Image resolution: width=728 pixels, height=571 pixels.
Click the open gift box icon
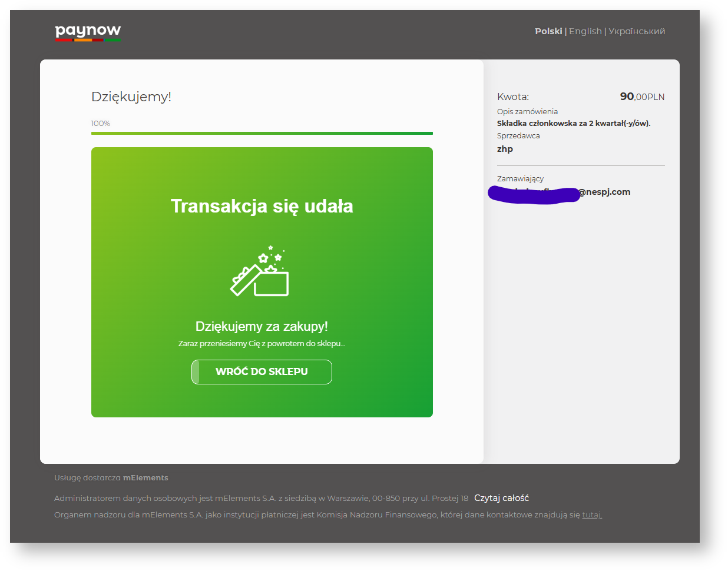(x=260, y=273)
